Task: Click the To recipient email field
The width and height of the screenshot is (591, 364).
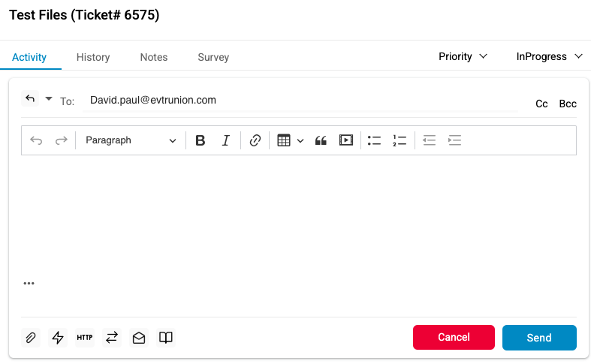Action: click(300, 100)
